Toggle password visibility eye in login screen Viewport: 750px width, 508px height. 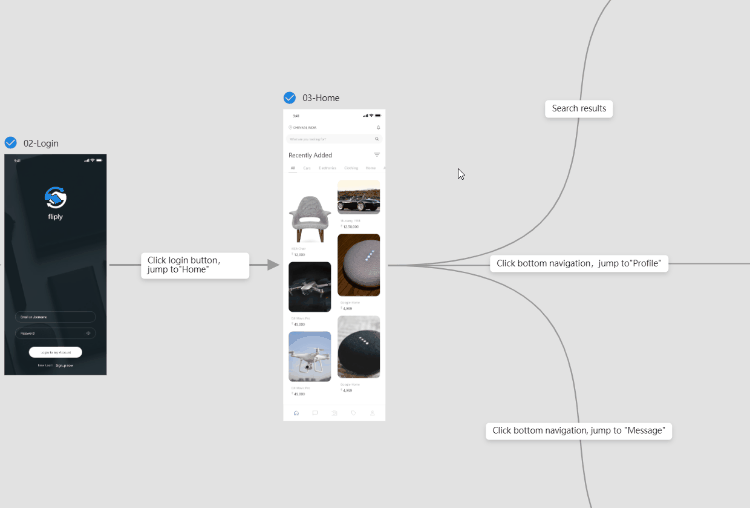[x=88, y=333]
